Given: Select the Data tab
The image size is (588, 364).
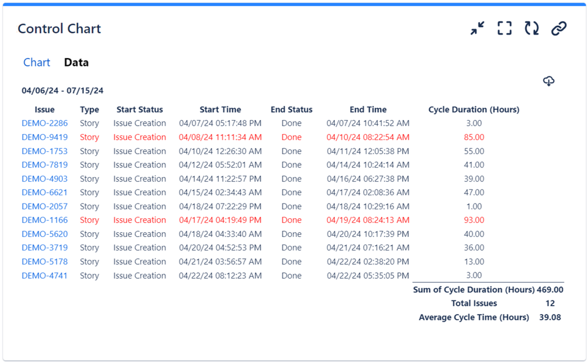Looking at the screenshot, I should pyautogui.click(x=76, y=62).
